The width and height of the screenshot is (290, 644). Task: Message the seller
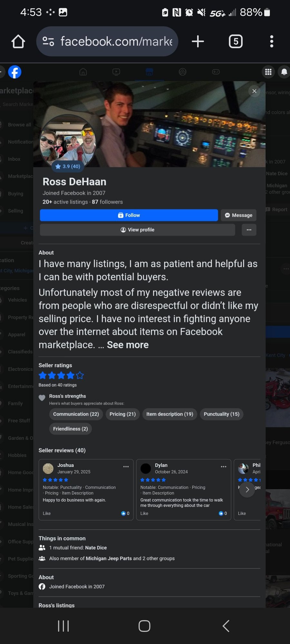coord(238,215)
